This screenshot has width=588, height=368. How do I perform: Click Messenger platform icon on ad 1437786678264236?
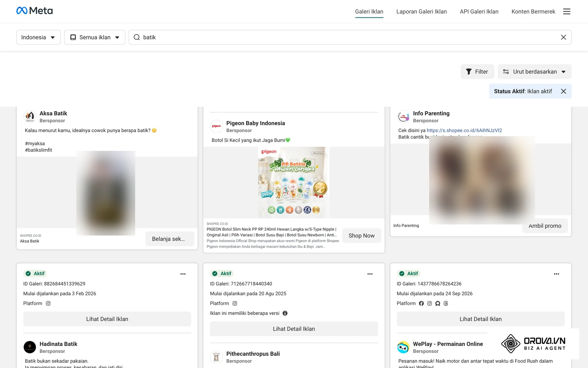coord(438,303)
